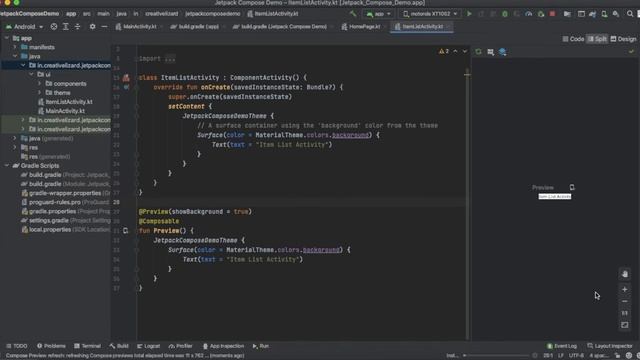Open App Inspection tool window
Viewport: 640px width, 360px height.
223,346
